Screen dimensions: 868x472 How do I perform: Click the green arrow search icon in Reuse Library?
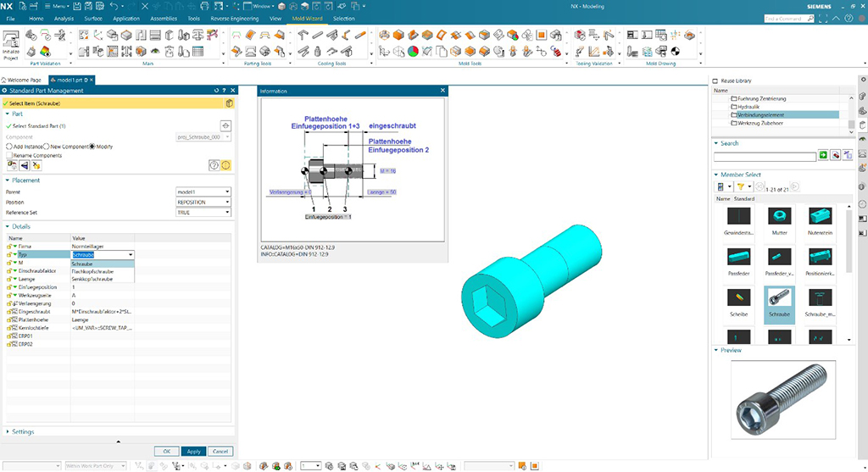823,155
